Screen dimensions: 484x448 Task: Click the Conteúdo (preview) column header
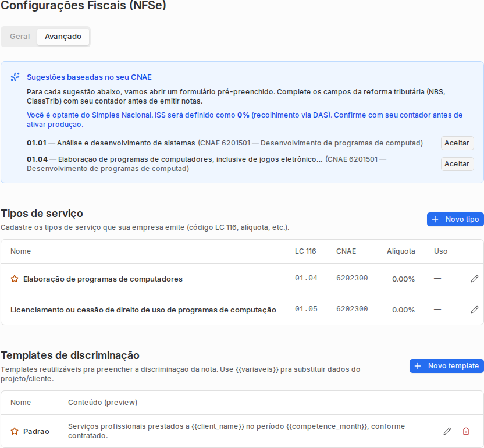point(102,402)
